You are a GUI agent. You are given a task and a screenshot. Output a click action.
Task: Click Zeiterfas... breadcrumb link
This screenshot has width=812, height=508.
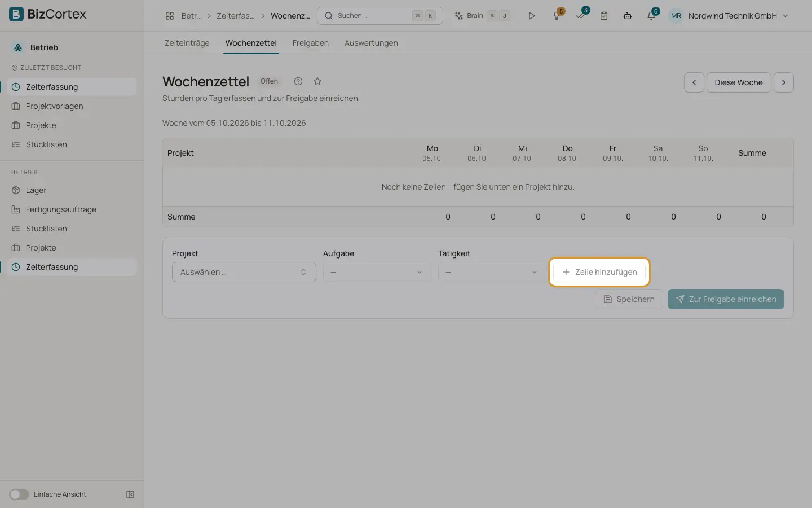click(x=236, y=16)
